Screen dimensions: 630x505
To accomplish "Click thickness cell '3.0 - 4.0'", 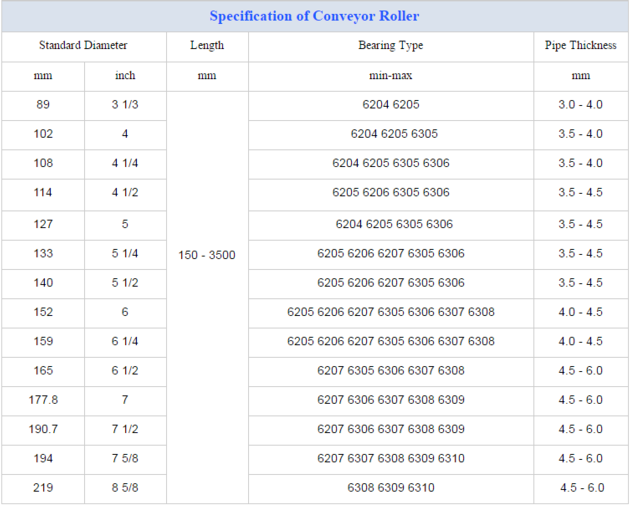I will [581, 105].
